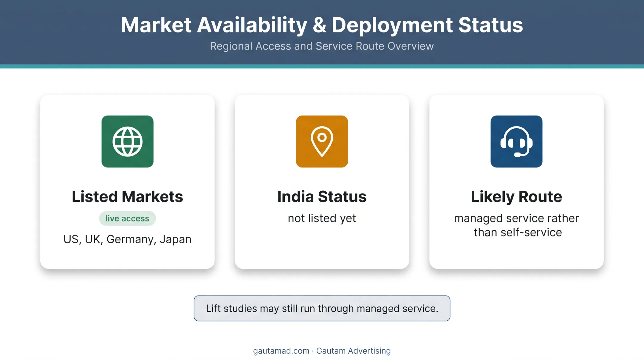Click the green globe icon
The height and width of the screenshot is (360, 644).
click(127, 141)
